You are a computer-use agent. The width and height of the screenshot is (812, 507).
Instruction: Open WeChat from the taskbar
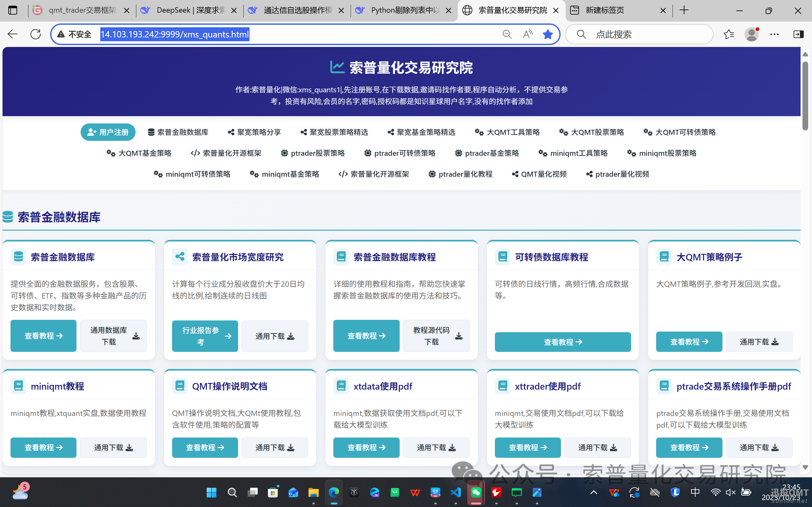476,493
